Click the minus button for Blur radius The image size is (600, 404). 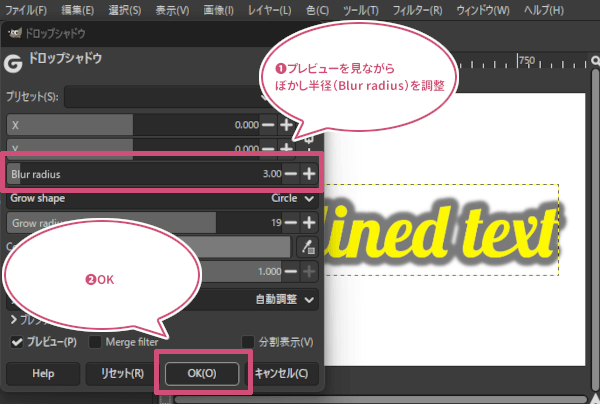291,174
